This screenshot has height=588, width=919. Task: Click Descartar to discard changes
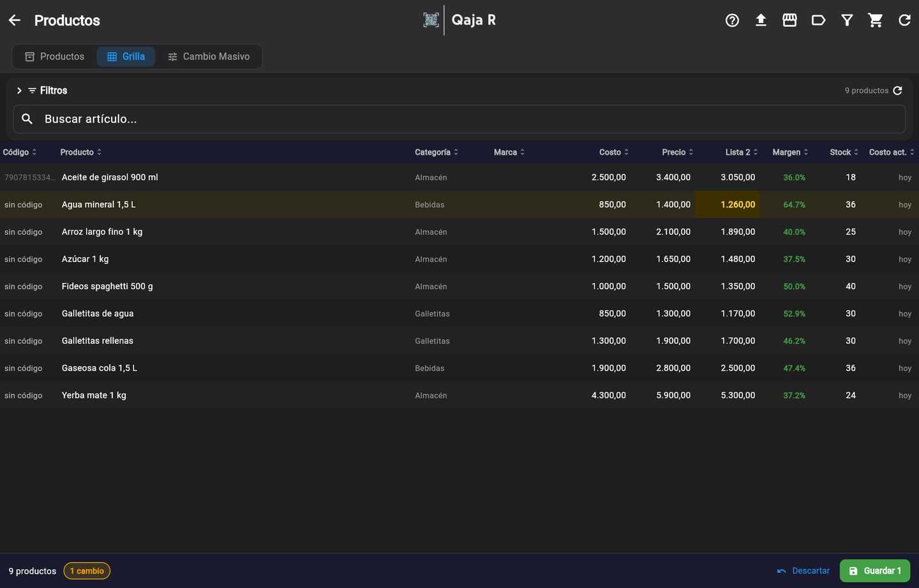tap(803, 571)
